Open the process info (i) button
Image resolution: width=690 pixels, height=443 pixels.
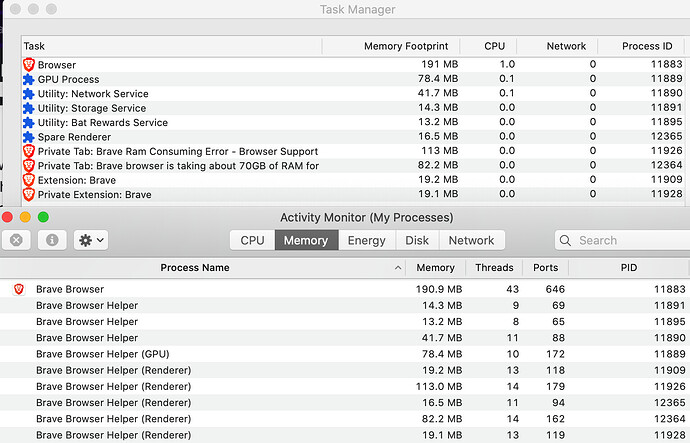click(x=50, y=240)
